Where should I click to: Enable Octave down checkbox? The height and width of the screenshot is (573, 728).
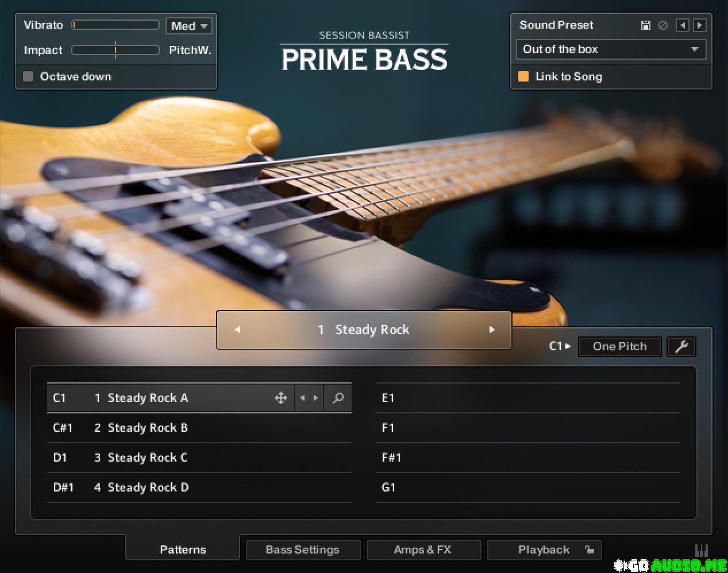coord(28,76)
